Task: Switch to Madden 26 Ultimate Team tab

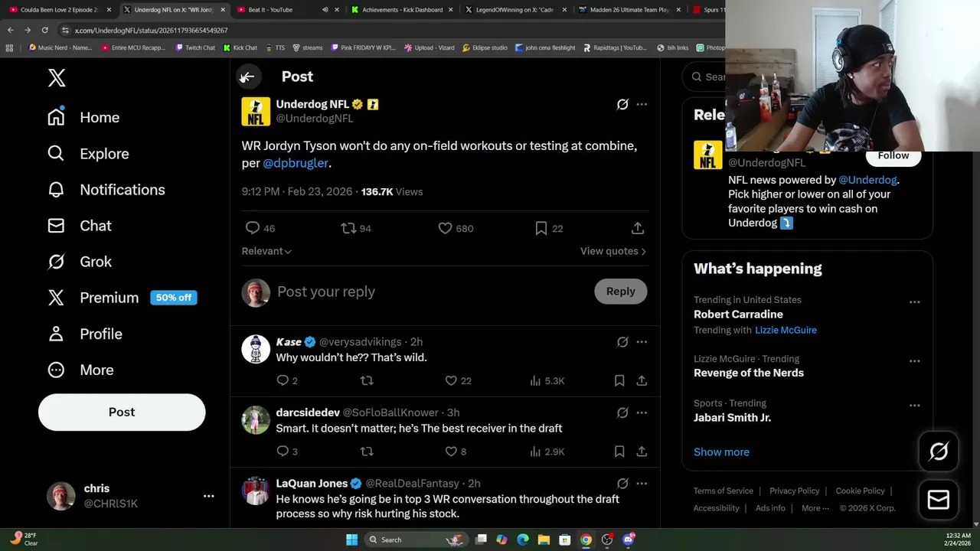Action: click(x=629, y=10)
